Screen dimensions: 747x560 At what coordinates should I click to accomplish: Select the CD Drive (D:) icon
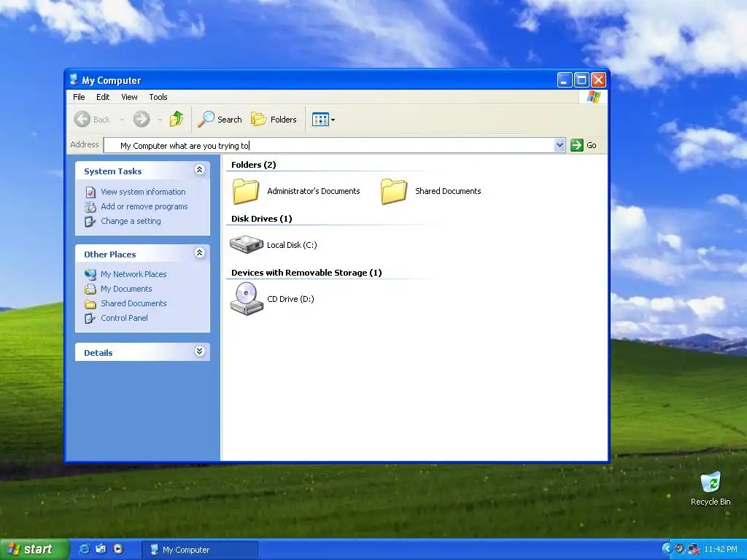247,298
